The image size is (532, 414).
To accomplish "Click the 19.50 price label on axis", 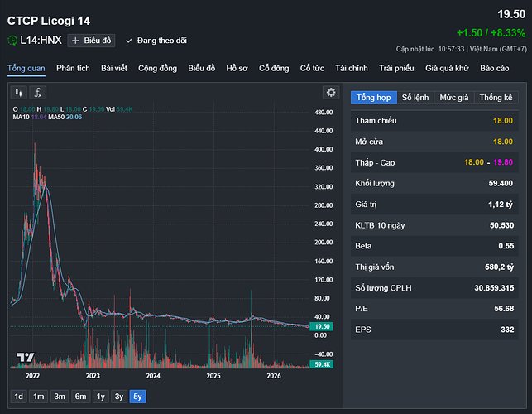I will (322, 326).
